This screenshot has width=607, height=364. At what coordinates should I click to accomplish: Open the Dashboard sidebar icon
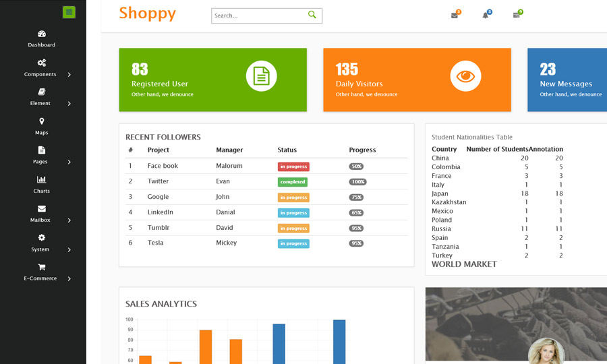pos(42,34)
